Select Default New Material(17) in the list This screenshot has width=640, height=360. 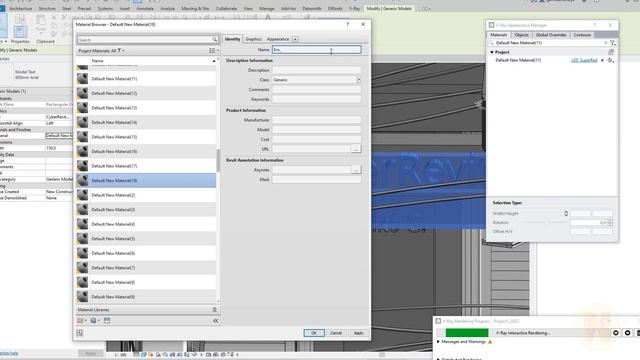click(146, 166)
